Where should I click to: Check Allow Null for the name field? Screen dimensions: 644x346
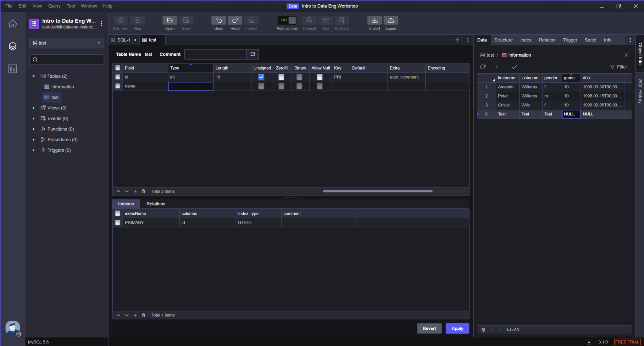319,86
